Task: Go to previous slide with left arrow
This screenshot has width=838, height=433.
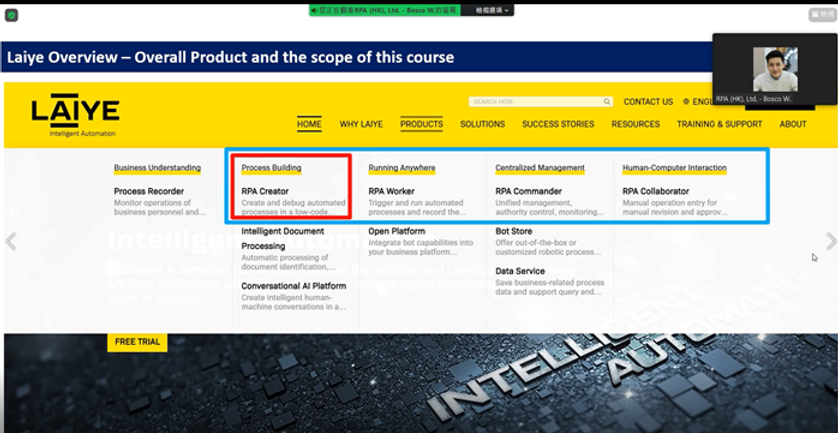Action: coord(11,241)
